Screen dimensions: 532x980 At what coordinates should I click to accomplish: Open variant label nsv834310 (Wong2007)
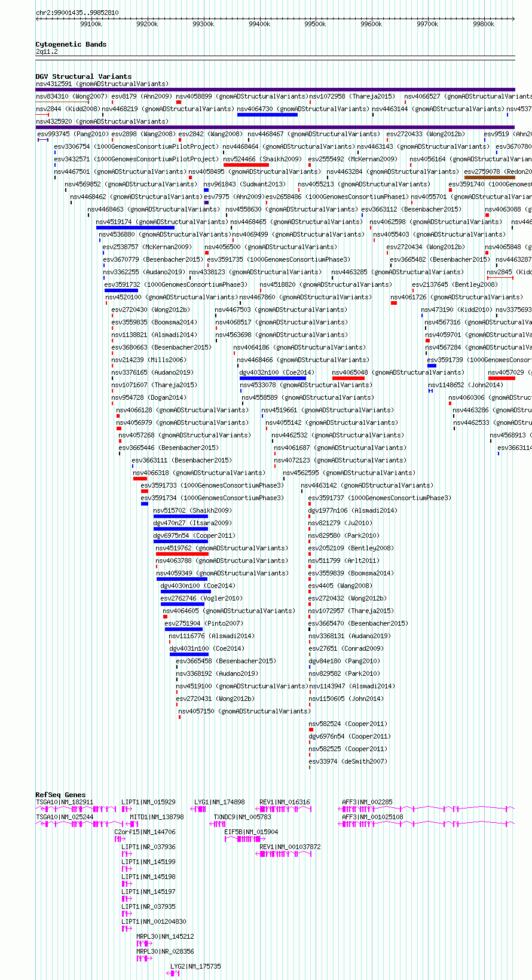[x=72, y=96]
